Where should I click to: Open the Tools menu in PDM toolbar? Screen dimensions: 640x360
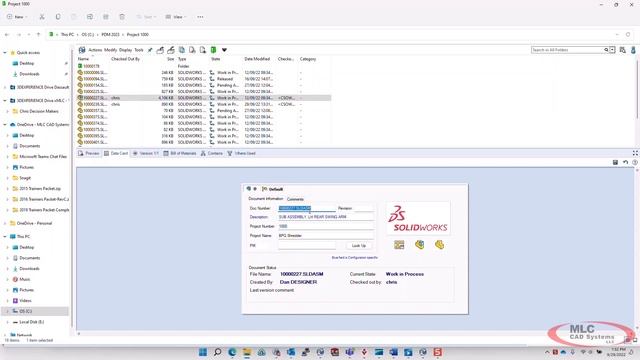point(139,50)
